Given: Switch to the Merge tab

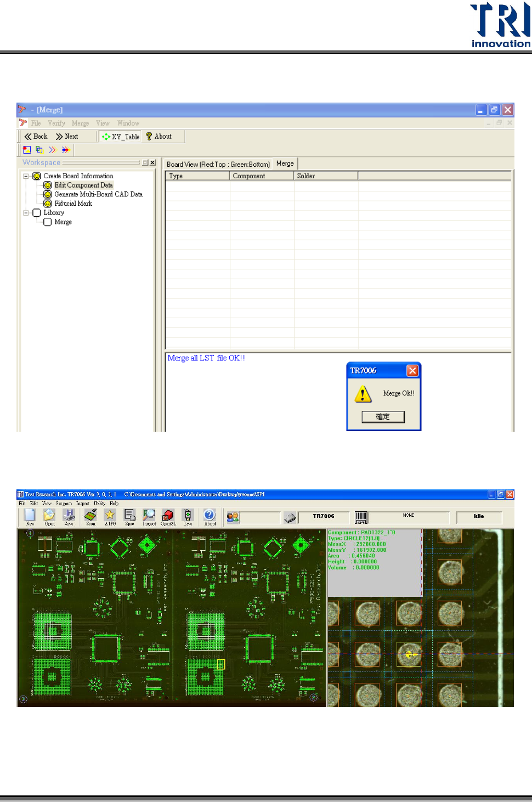Looking at the screenshot, I should point(285,163).
